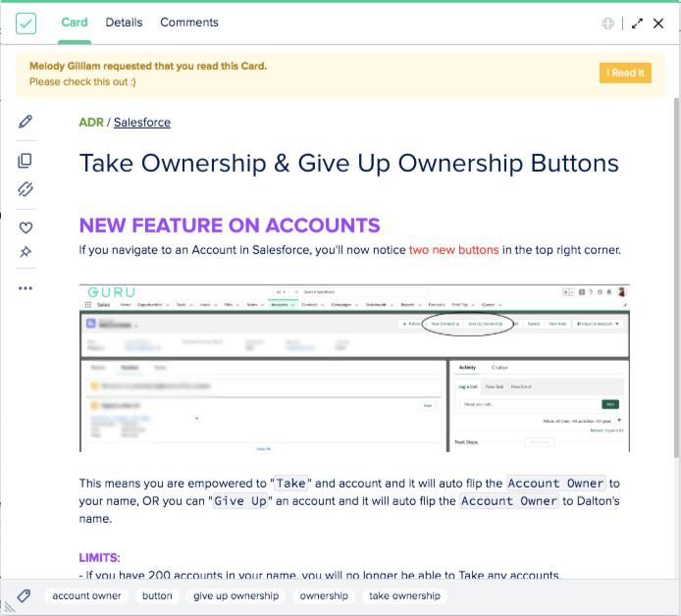Open the three-dot more options menu
This screenshot has width=681, height=616.
point(26,288)
